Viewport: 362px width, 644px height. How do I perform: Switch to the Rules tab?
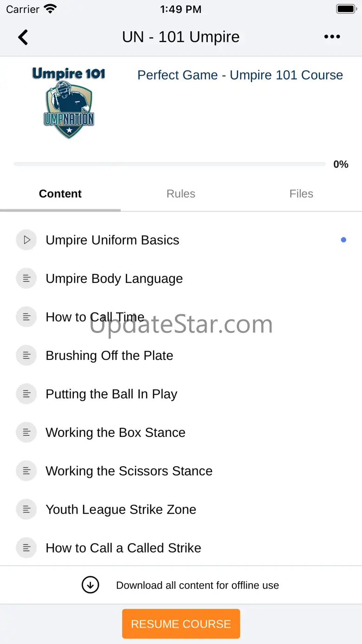click(x=181, y=194)
